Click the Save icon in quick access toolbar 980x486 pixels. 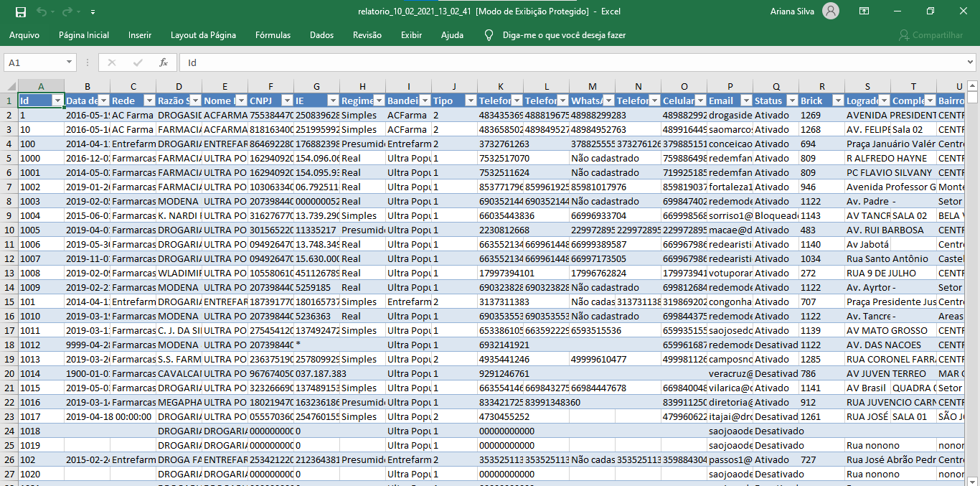[20, 12]
